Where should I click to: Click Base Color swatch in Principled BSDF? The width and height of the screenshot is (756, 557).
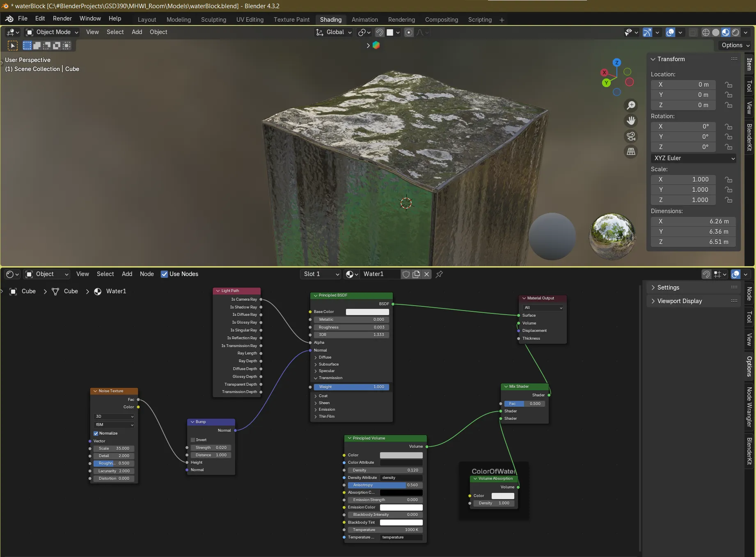(367, 312)
